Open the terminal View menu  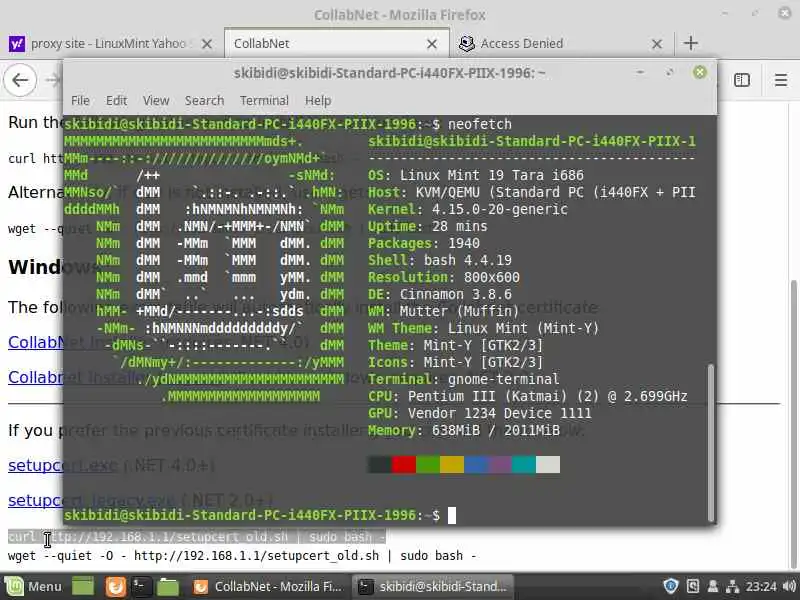pos(156,101)
